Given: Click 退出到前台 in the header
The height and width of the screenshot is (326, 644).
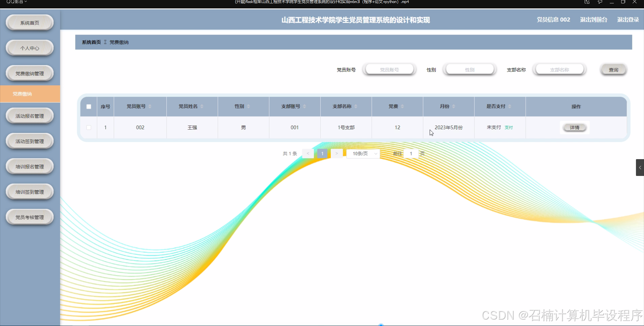Looking at the screenshot, I should 593,20.
